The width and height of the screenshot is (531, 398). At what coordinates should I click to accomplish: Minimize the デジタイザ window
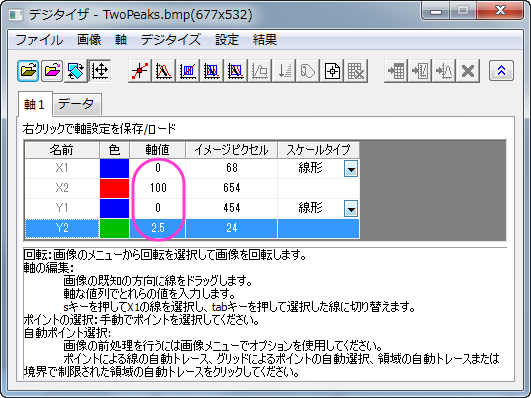click(436, 11)
